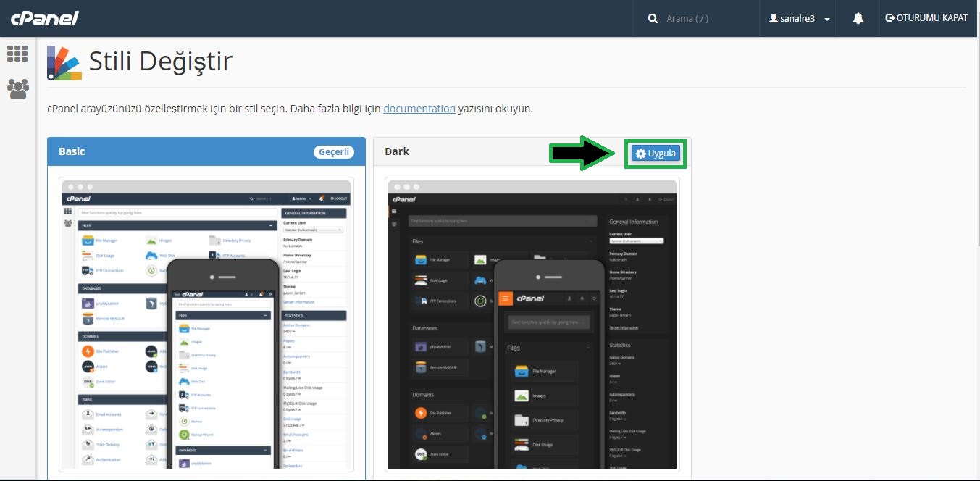
Task: Click the Geçerli badge on Basic
Action: point(334,151)
